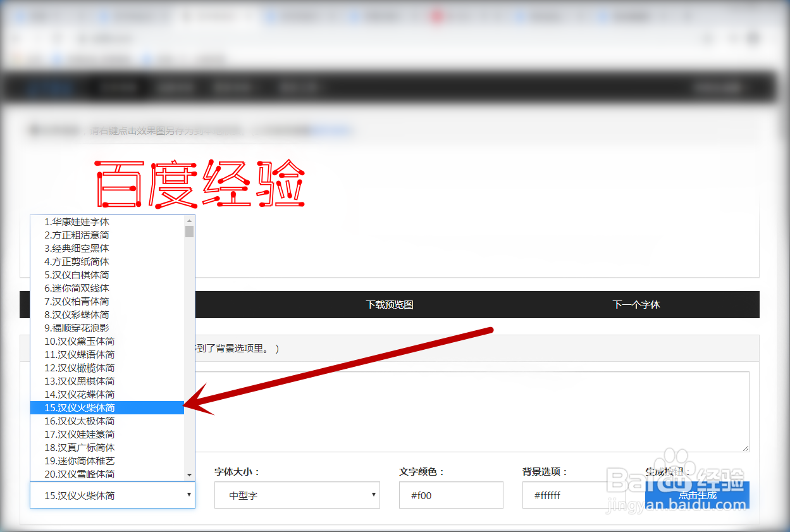This screenshot has height=532, width=790.
Task: Pick font 8.汉仪彩蝶体简
Action: coord(107,315)
